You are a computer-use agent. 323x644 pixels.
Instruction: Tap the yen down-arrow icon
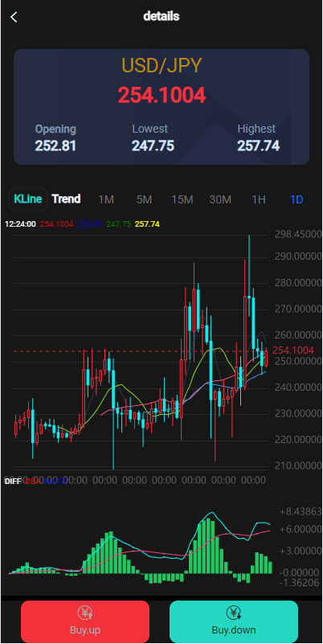(x=234, y=613)
